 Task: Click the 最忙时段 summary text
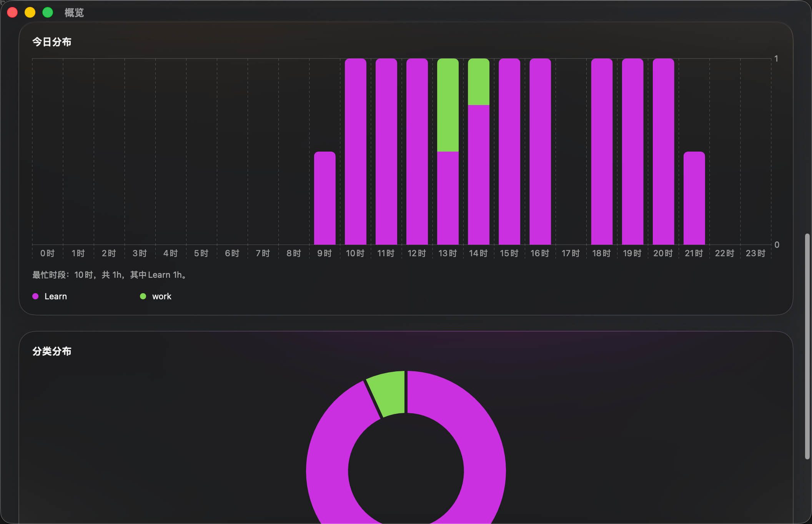[x=110, y=275]
